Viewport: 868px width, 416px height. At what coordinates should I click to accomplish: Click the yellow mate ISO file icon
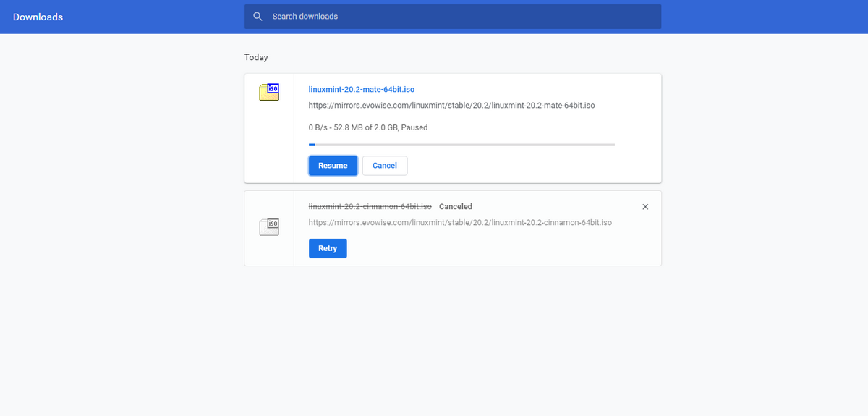pyautogui.click(x=269, y=92)
